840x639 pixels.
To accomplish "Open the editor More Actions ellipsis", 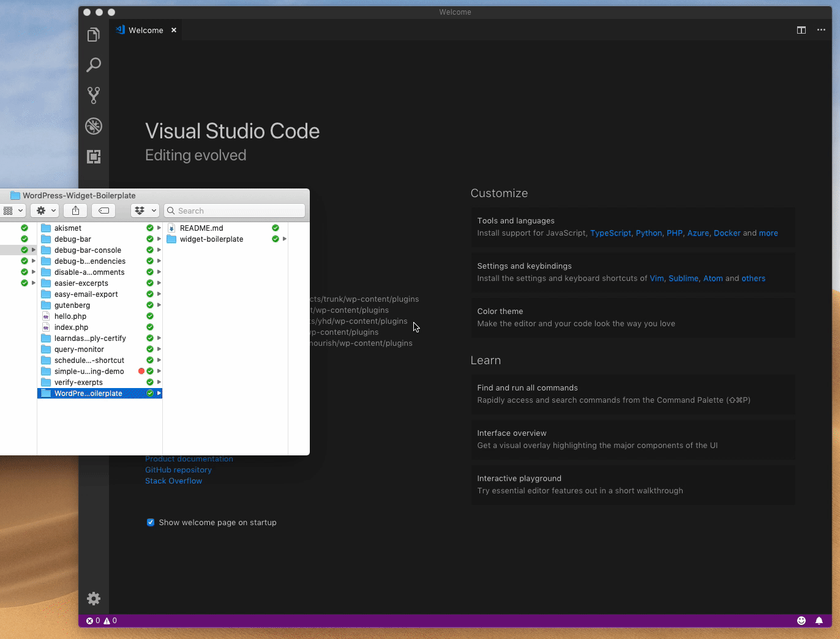I will pyautogui.click(x=821, y=30).
